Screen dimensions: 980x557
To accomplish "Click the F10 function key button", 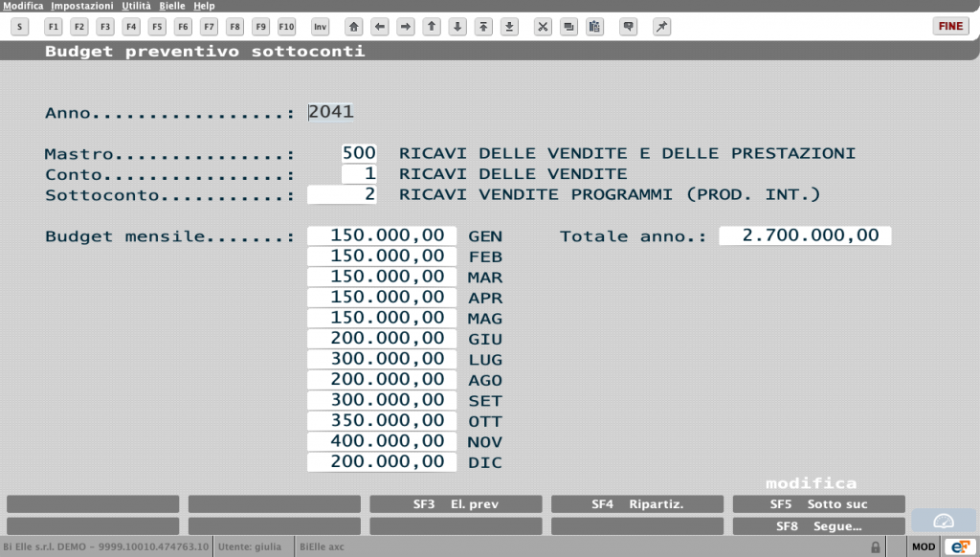I will pos(286,27).
